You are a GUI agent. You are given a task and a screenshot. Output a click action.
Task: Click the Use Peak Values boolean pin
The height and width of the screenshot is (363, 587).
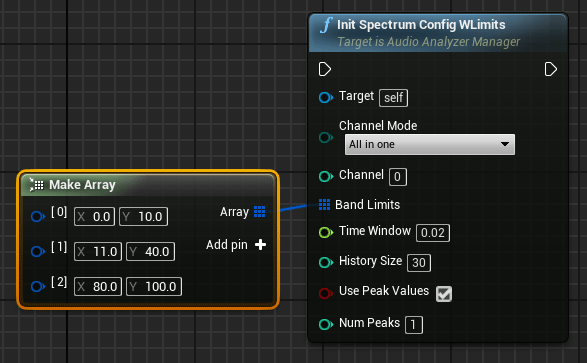[x=326, y=293]
